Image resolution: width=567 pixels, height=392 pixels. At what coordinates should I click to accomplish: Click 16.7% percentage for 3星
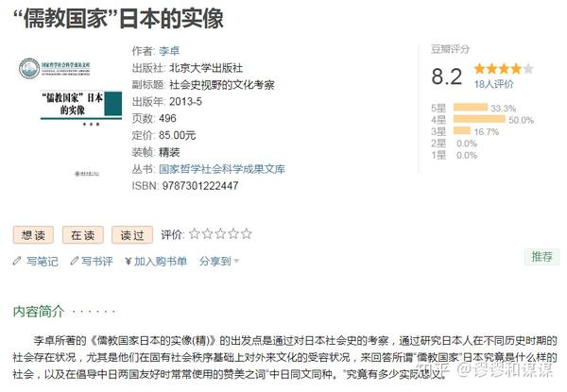tap(487, 131)
